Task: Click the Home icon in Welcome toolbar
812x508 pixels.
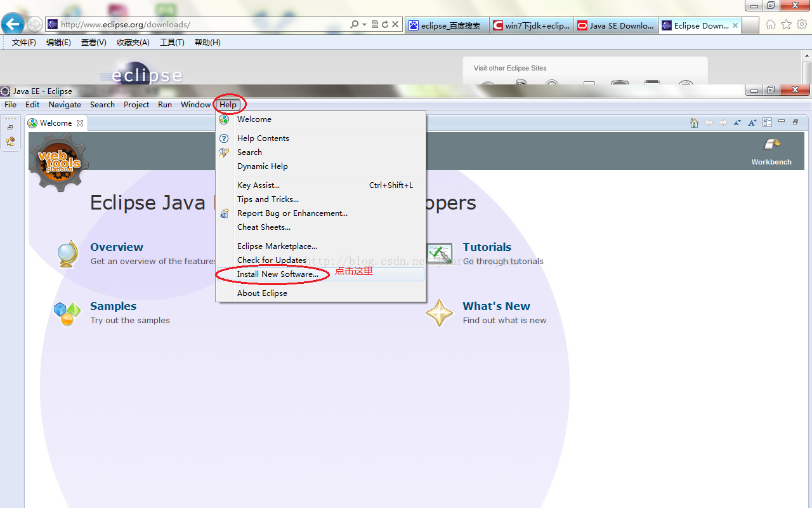Action: [694, 123]
